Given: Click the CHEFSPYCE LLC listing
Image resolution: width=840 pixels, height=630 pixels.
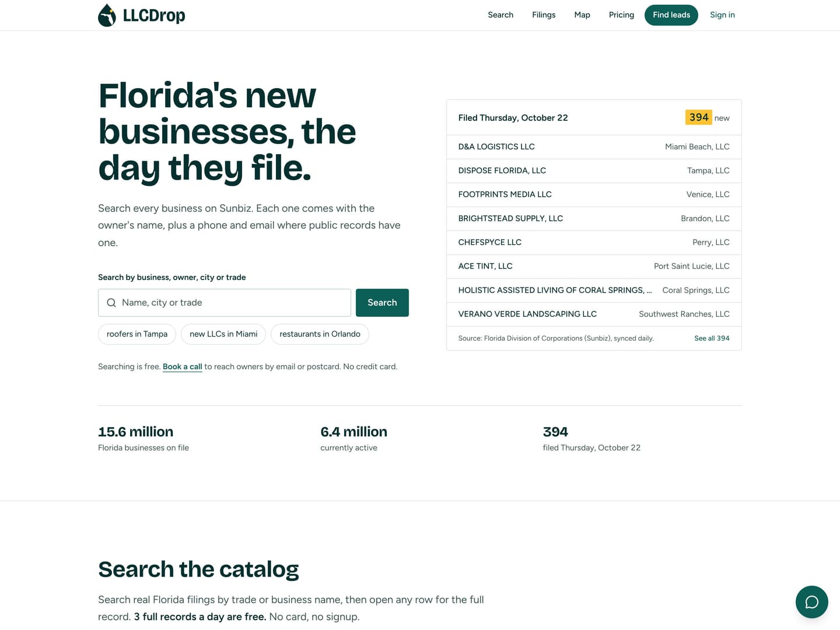Looking at the screenshot, I should tap(594, 243).
